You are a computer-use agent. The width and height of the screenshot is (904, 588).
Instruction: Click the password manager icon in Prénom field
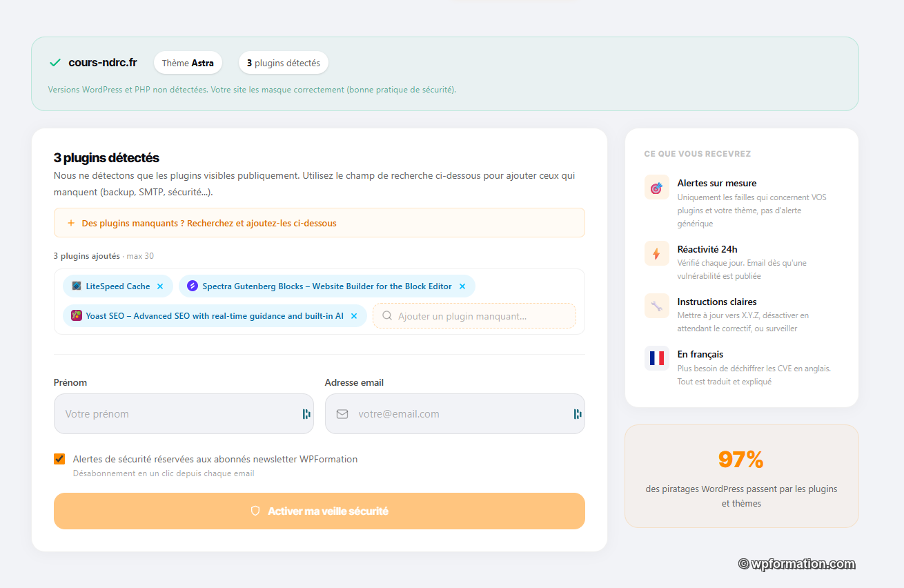[306, 414]
